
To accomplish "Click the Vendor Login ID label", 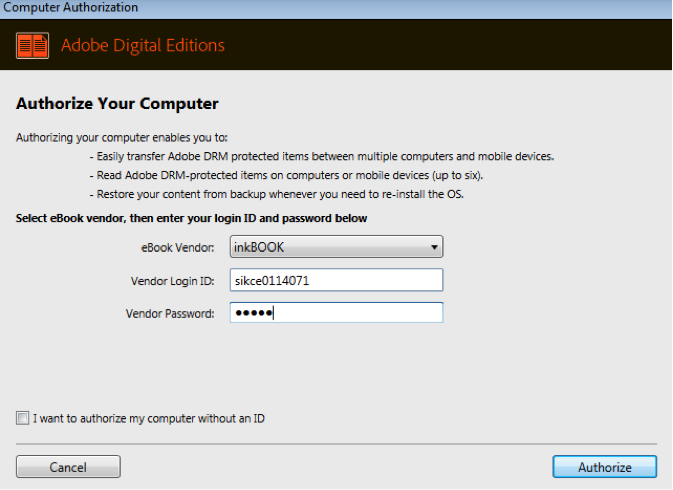I will [x=173, y=281].
